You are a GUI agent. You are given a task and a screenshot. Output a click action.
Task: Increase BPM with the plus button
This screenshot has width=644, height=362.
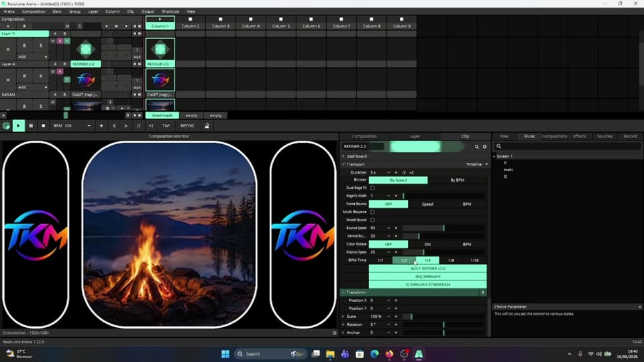(x=101, y=126)
